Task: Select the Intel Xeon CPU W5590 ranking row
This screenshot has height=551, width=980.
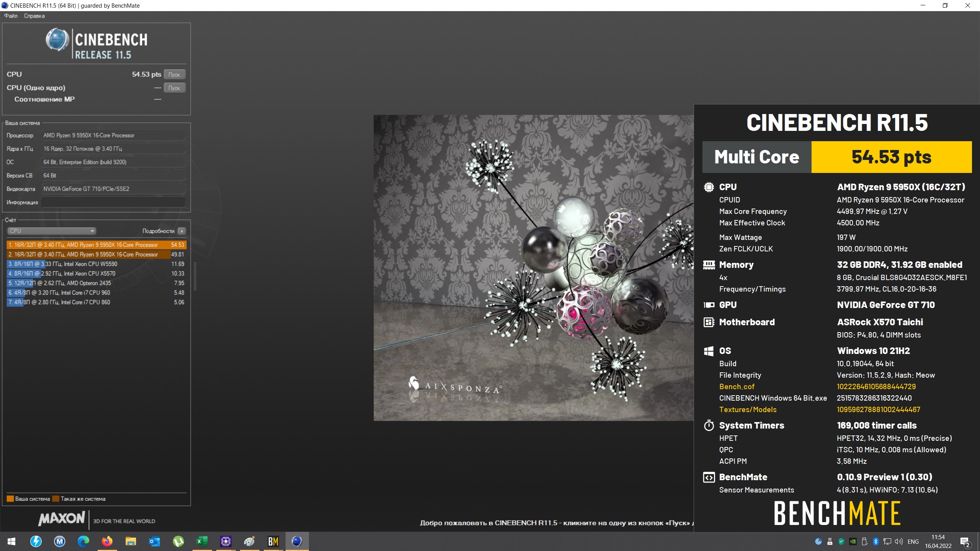Action: pos(96,264)
